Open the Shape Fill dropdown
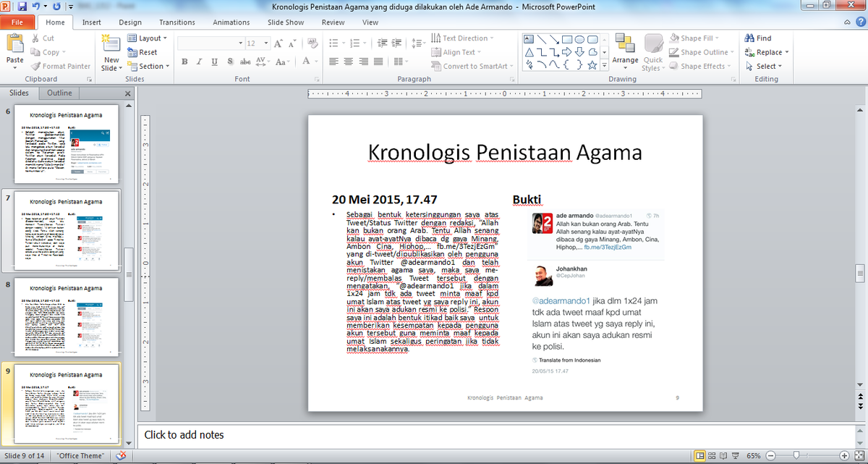The height and width of the screenshot is (464, 868). [x=694, y=38]
